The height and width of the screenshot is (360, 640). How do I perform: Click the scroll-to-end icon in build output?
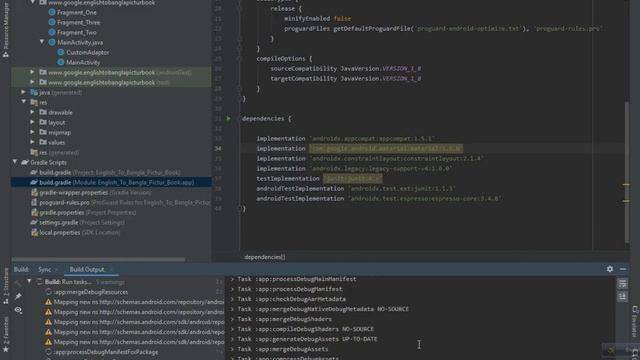tap(622, 296)
